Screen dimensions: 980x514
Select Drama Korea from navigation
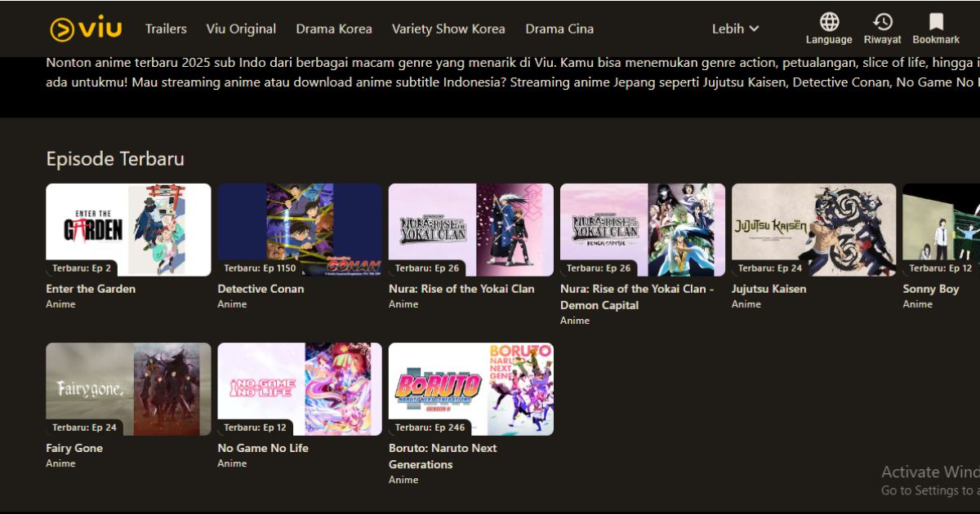point(334,29)
